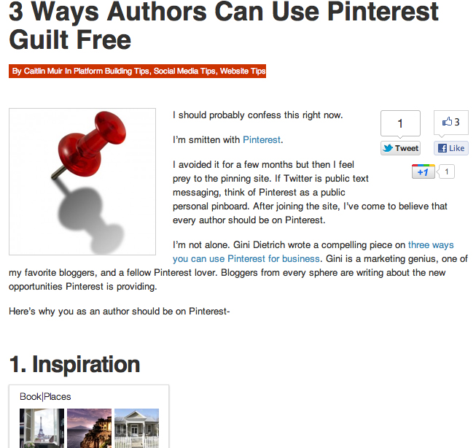Open the seaside cliff villa thumbnail
Image resolution: width=476 pixels, height=448 pixels.
tap(89, 428)
